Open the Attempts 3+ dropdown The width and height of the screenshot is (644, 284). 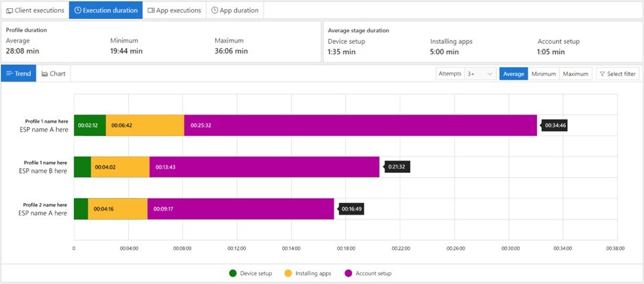480,73
